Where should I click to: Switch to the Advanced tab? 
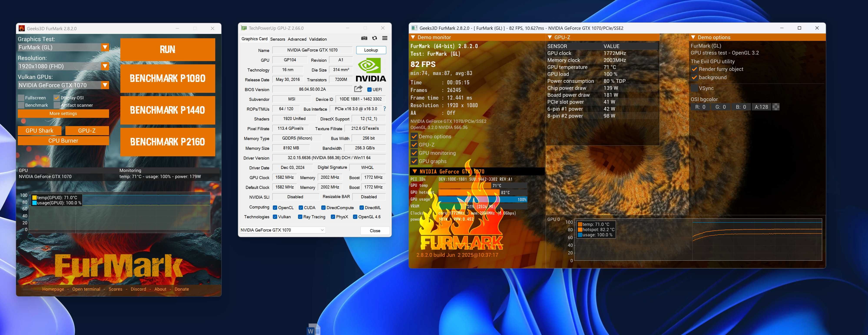pos(297,39)
